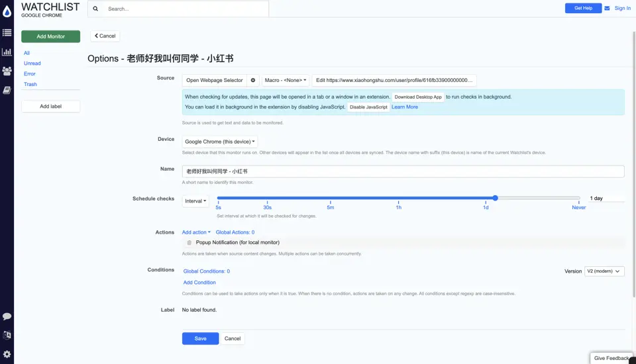Click Download Desktop App button

tap(418, 97)
